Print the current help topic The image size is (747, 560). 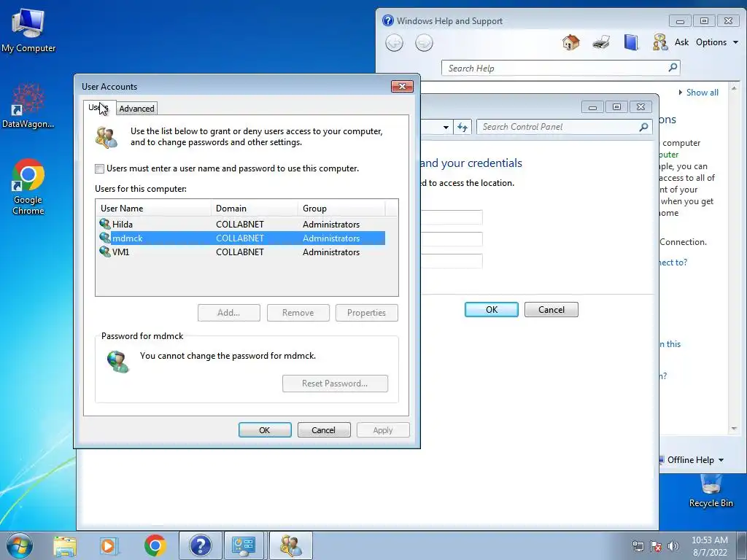pos(601,42)
